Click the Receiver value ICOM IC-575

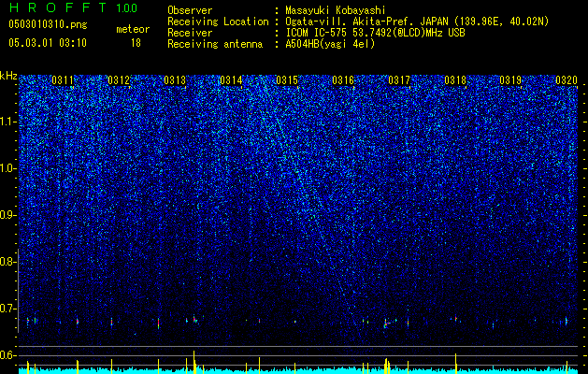pyautogui.click(x=317, y=33)
